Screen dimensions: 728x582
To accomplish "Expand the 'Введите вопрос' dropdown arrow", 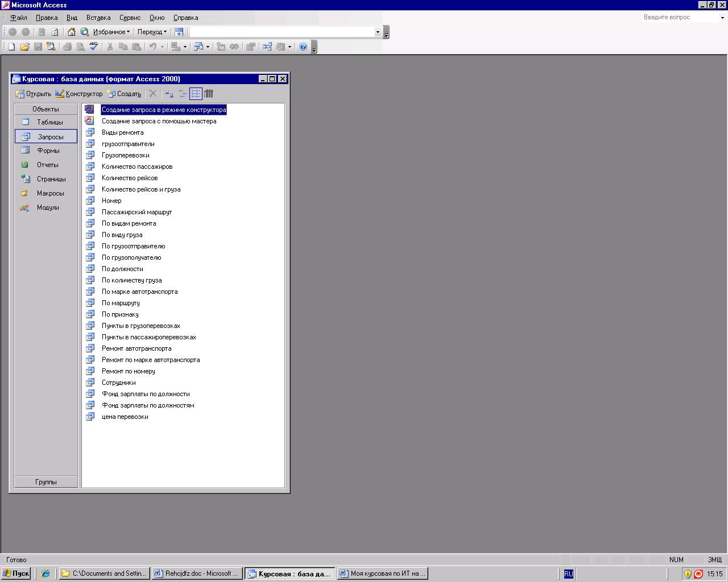I will pyautogui.click(x=722, y=18).
